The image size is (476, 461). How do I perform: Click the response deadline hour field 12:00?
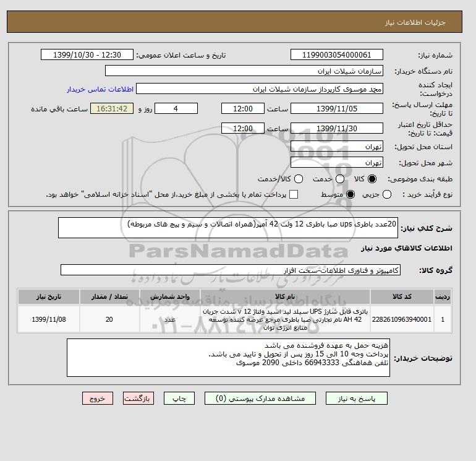coord(243,108)
